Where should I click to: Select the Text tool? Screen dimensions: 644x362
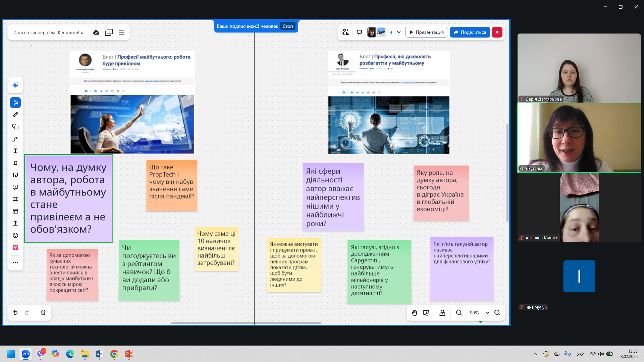point(15,151)
